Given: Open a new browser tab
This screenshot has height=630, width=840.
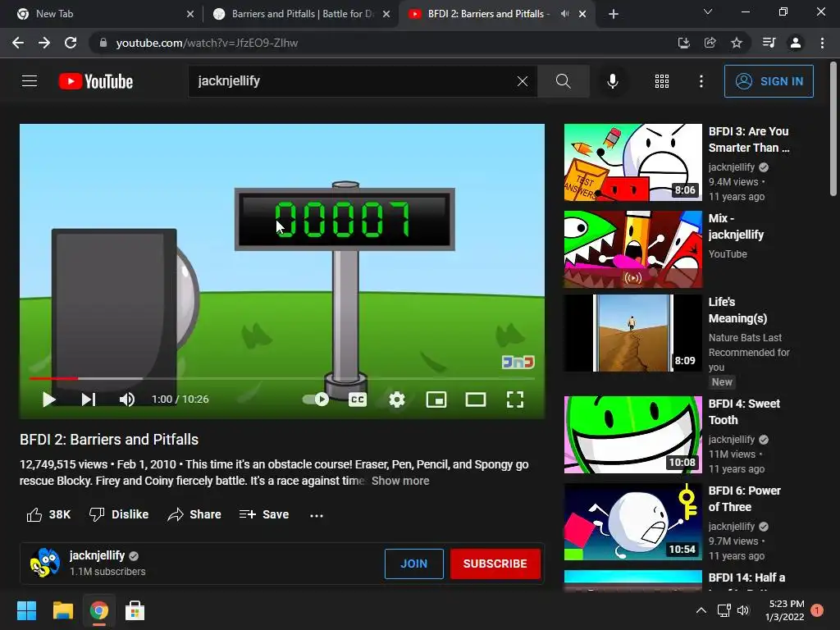Looking at the screenshot, I should (614, 14).
